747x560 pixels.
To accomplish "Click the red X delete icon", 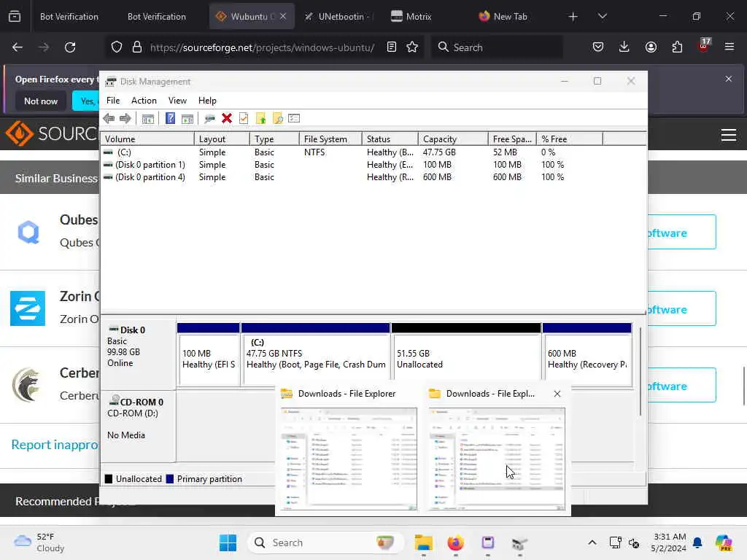I will tap(227, 118).
